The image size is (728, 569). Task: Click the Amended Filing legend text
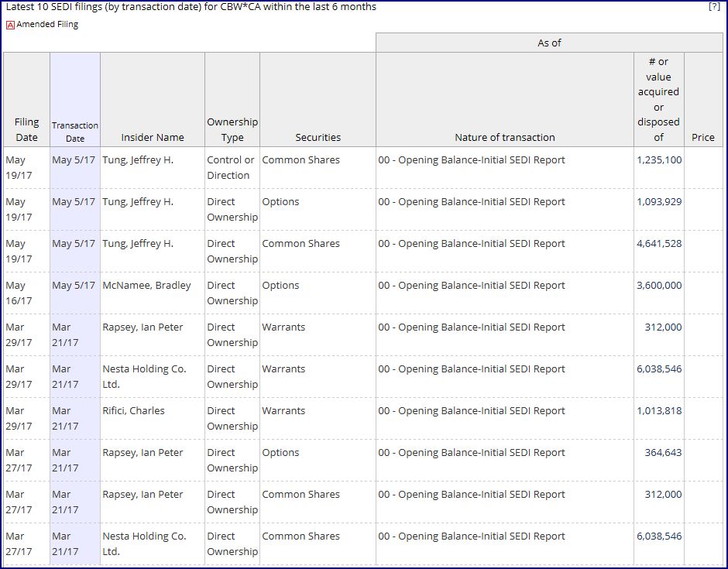point(47,25)
